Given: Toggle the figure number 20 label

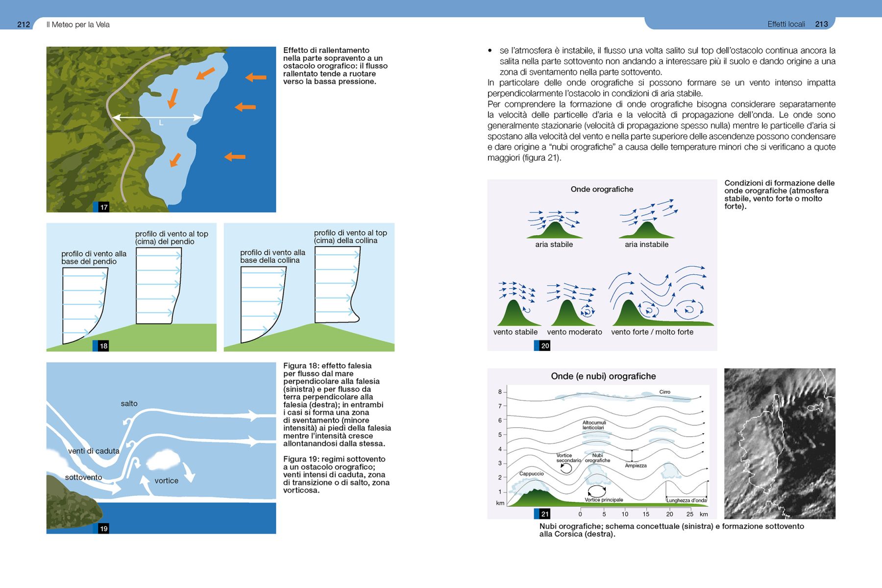Looking at the screenshot, I should (544, 345).
